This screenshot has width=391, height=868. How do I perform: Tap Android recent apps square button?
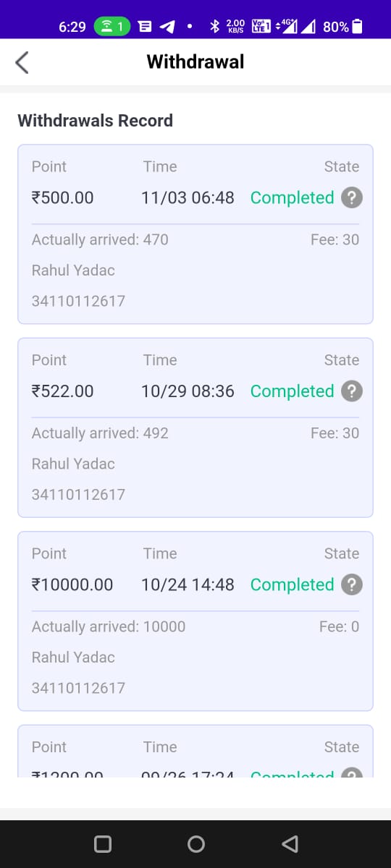(103, 844)
